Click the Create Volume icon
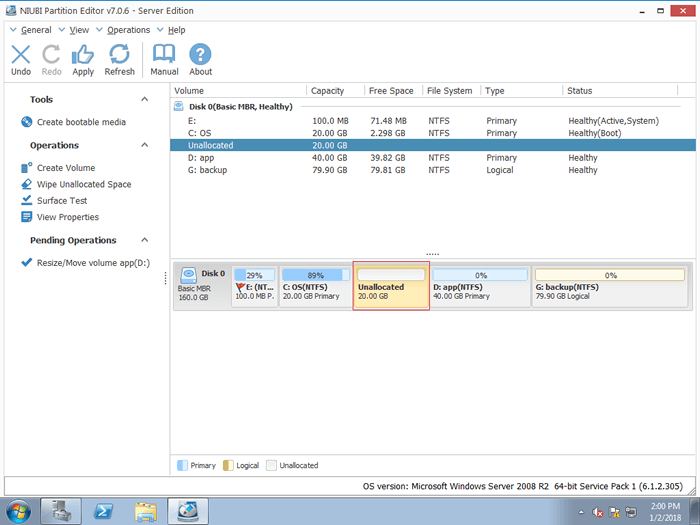Image resolution: width=700 pixels, height=525 pixels. tap(26, 168)
